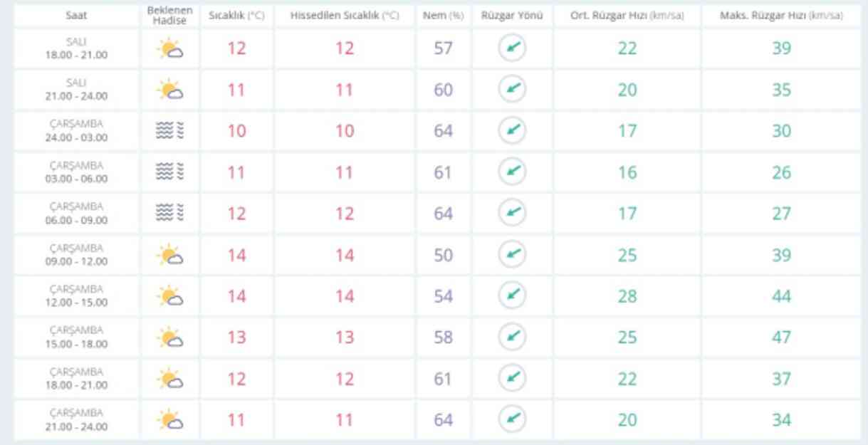Click wind direction arrow for Salı 18.00 - 21.00
The height and width of the screenshot is (445, 868).
click(x=512, y=49)
